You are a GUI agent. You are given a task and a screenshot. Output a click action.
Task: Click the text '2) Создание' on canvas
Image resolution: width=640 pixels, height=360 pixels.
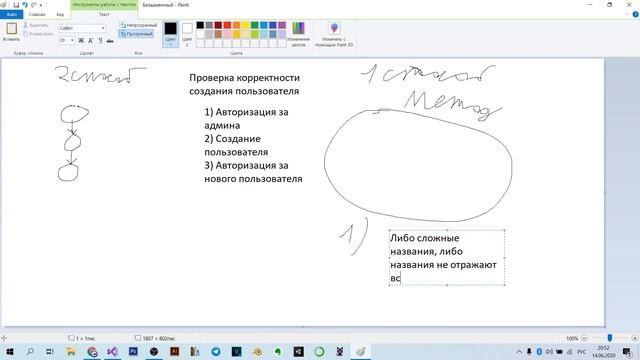[x=233, y=139]
